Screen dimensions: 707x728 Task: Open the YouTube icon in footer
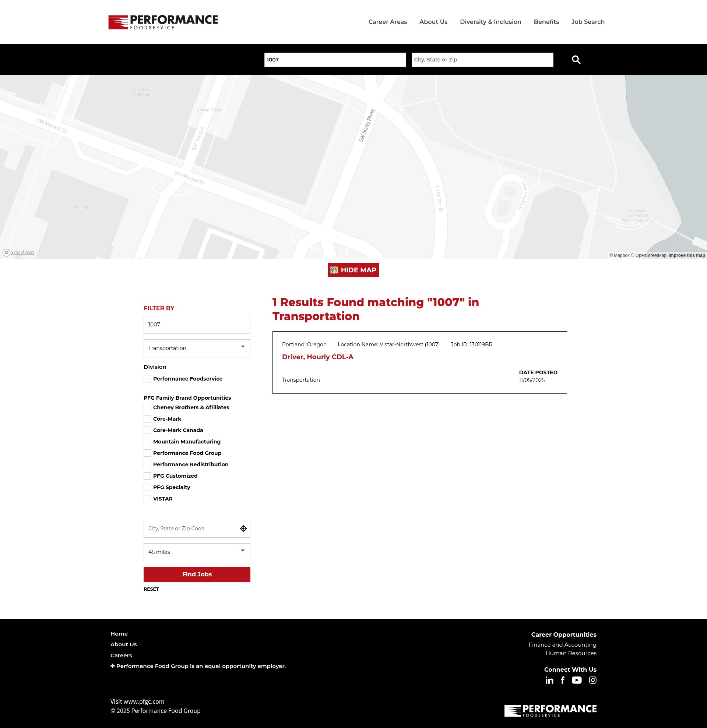[x=577, y=680]
